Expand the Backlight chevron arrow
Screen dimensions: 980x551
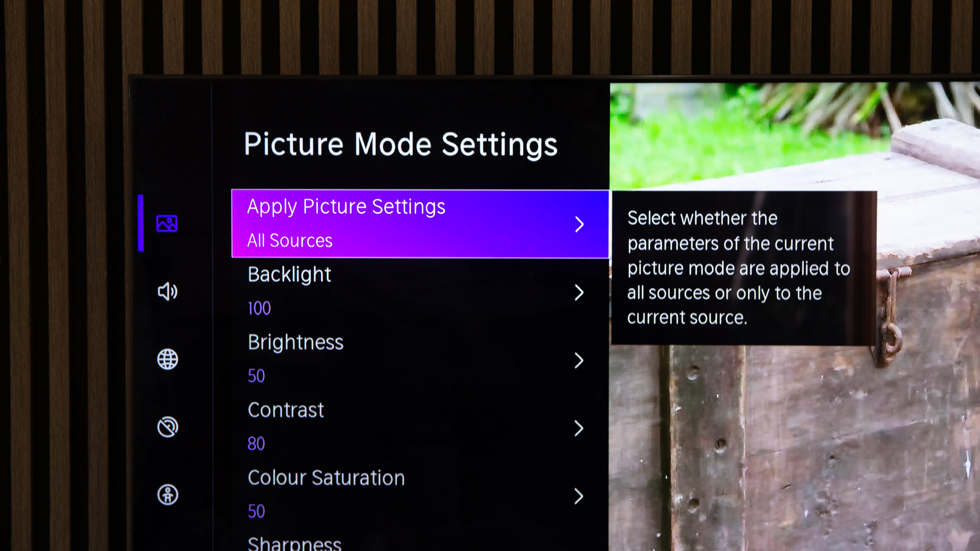point(579,292)
